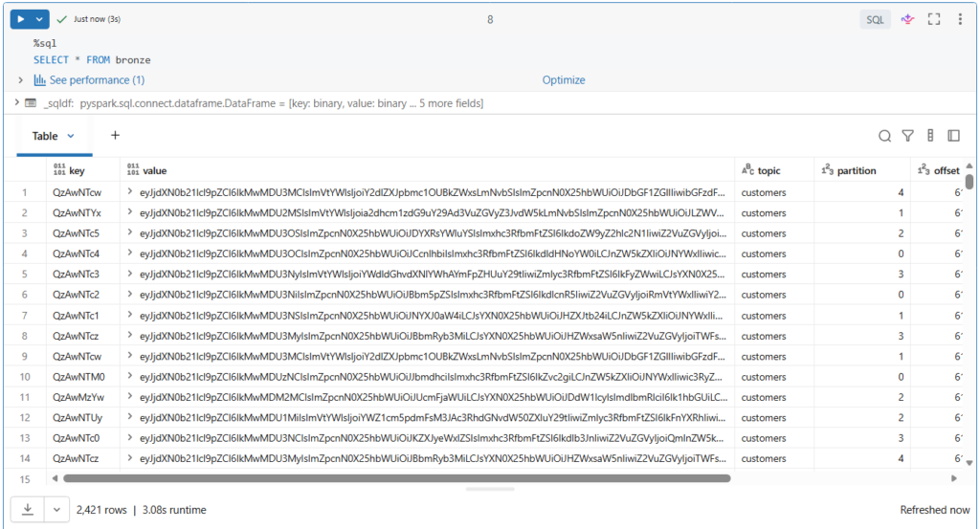Open the Table tab dropdown chevron
Screen dimensions: 980x529
click(71, 136)
